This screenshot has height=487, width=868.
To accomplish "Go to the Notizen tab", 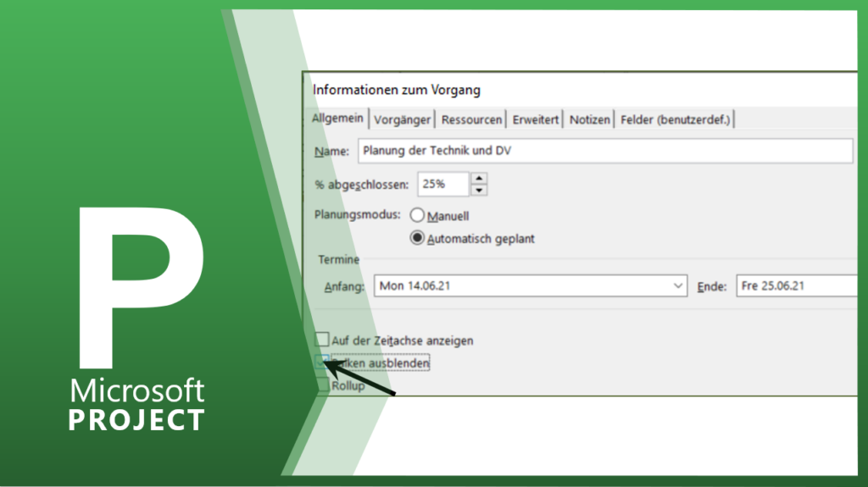I will click(589, 119).
